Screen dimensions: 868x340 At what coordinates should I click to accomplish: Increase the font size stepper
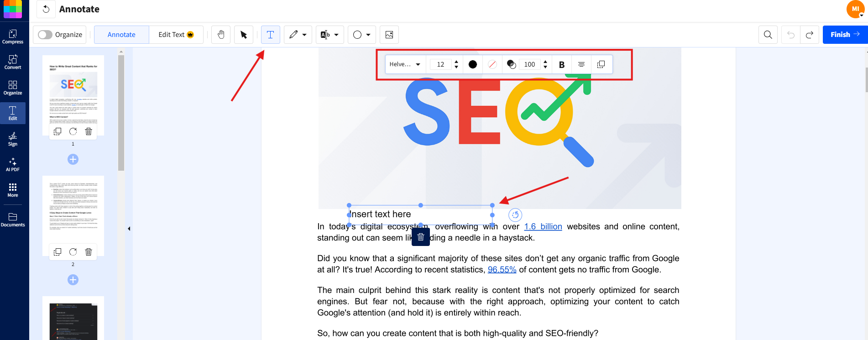point(456,62)
